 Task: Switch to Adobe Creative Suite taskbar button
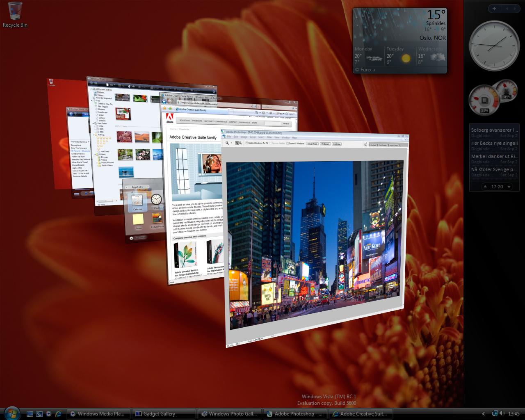(361, 414)
